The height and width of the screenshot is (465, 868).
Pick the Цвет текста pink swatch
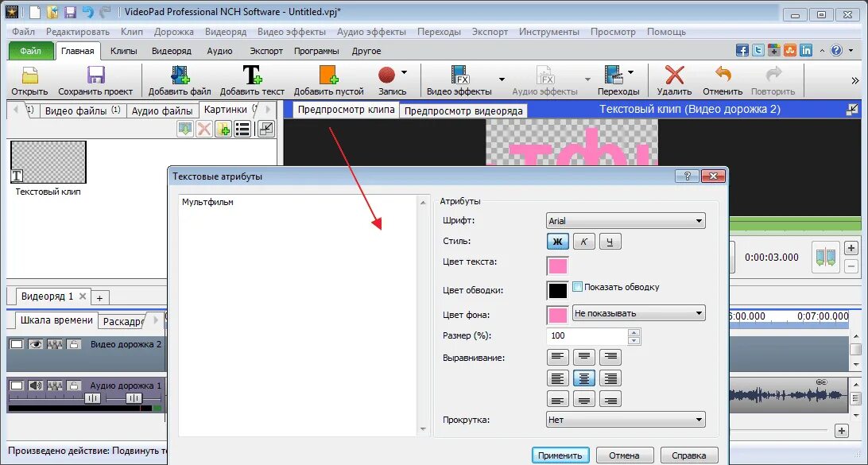coord(557,265)
